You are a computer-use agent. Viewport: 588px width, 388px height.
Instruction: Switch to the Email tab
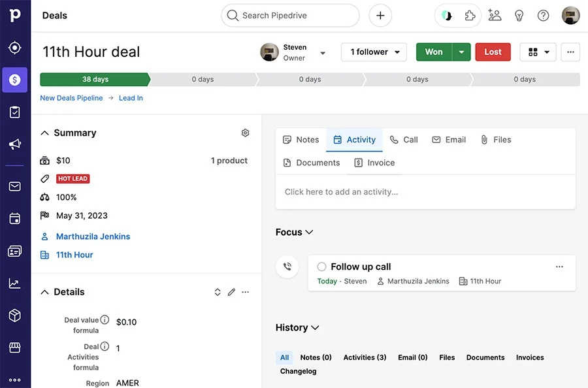(449, 139)
